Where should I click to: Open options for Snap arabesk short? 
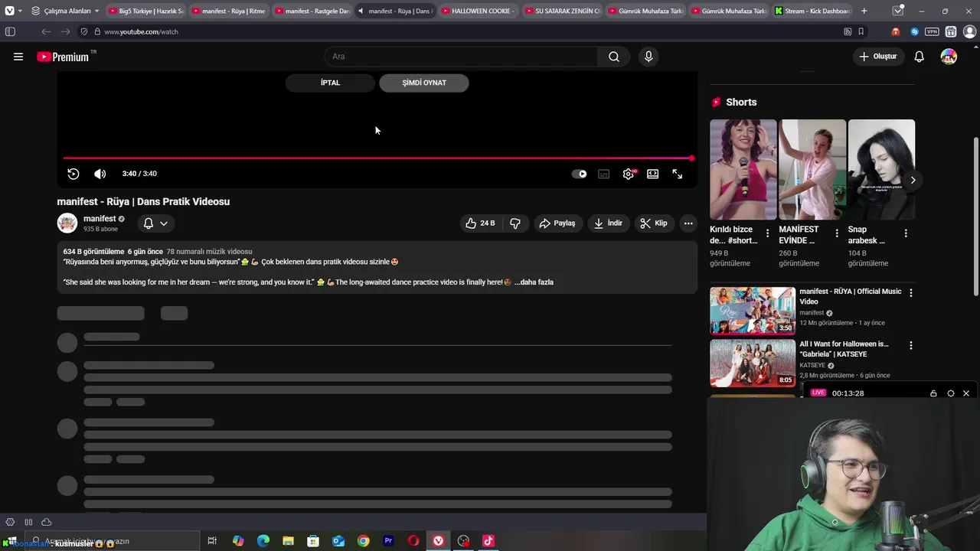coord(906,233)
